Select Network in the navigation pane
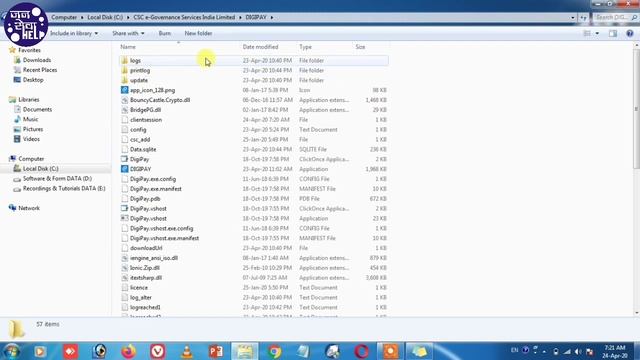 [x=29, y=208]
